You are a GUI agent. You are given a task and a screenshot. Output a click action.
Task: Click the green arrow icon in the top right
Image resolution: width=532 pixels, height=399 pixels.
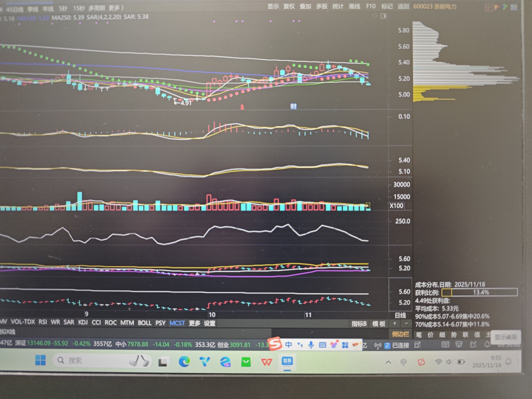coord(505,7)
